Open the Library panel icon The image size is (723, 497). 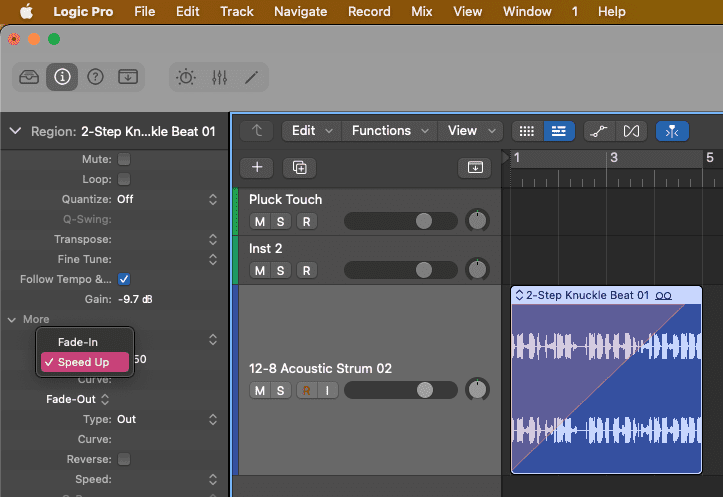29,77
